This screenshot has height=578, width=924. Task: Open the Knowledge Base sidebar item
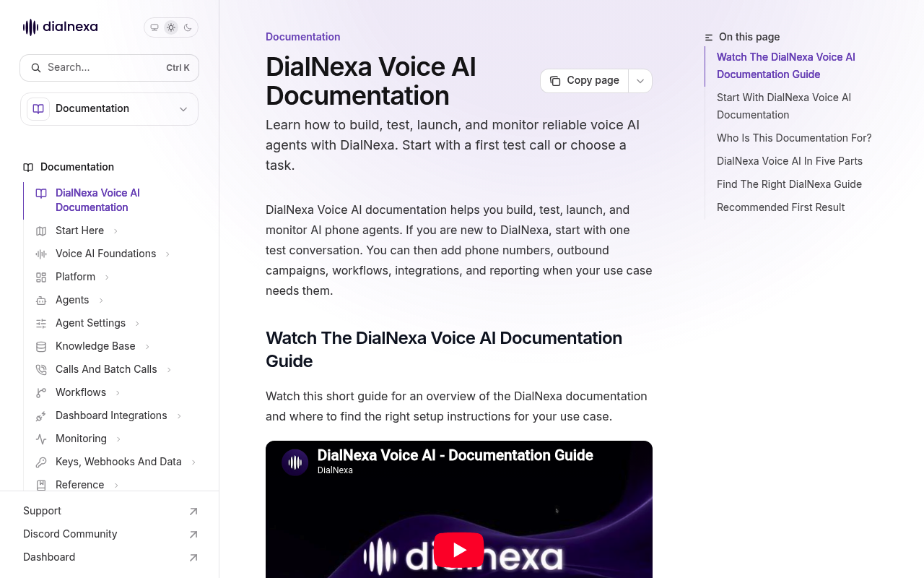tap(95, 346)
